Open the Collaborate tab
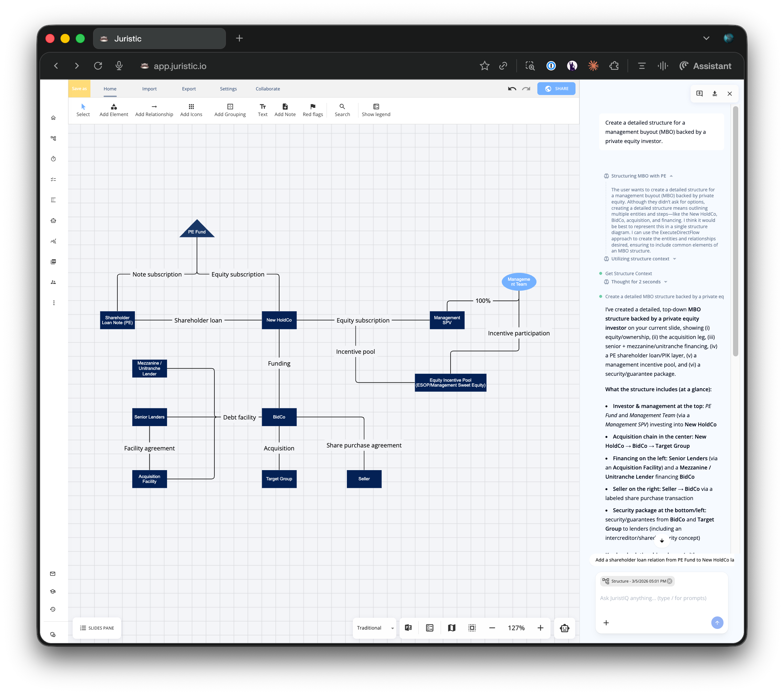The image size is (784, 695). click(x=268, y=88)
